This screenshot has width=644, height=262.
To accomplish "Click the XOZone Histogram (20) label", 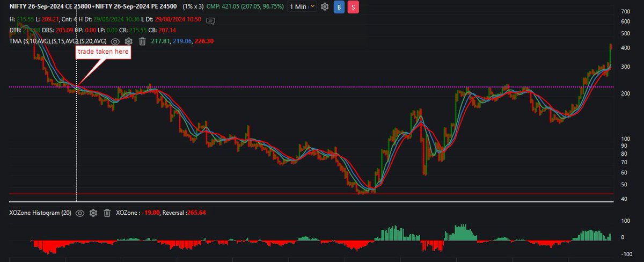I will pos(39,213).
